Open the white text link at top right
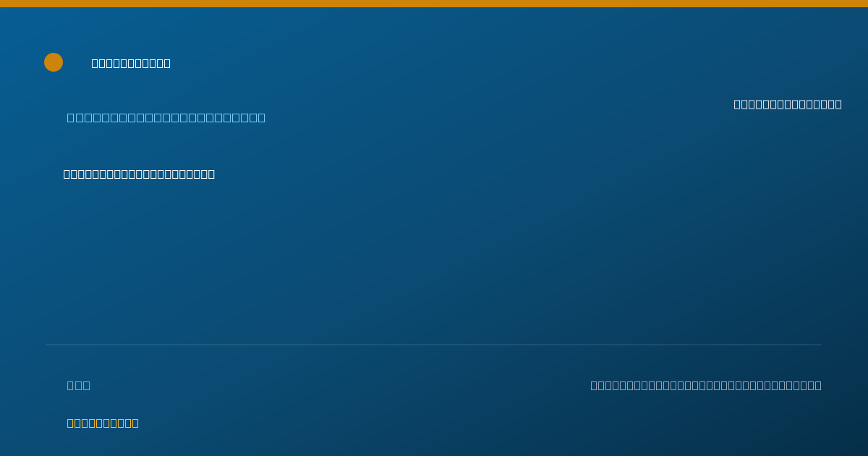This screenshot has width=868, height=456. click(788, 104)
